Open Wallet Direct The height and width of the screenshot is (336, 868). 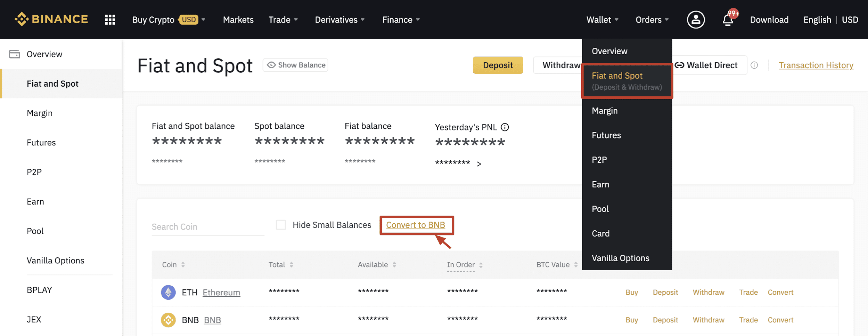(x=709, y=65)
